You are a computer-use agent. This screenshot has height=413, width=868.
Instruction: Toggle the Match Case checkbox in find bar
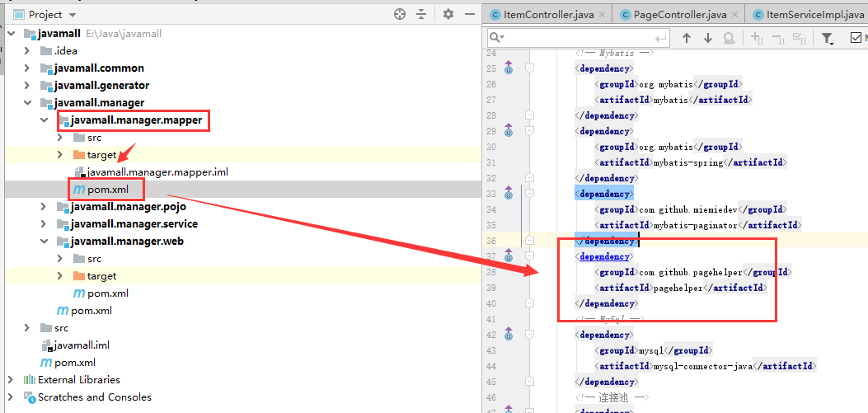(x=856, y=38)
